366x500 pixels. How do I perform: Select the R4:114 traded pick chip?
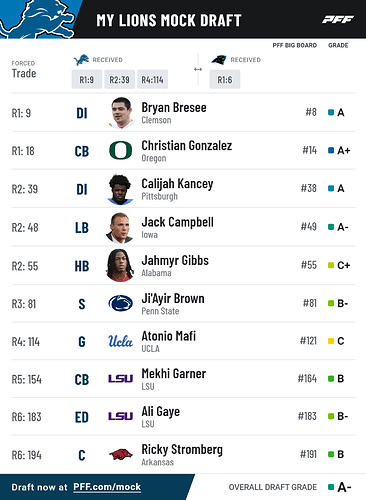[x=152, y=79]
